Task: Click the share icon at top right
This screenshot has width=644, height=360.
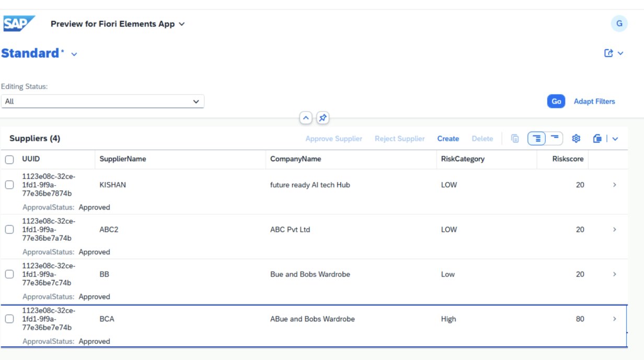Action: 608,53
